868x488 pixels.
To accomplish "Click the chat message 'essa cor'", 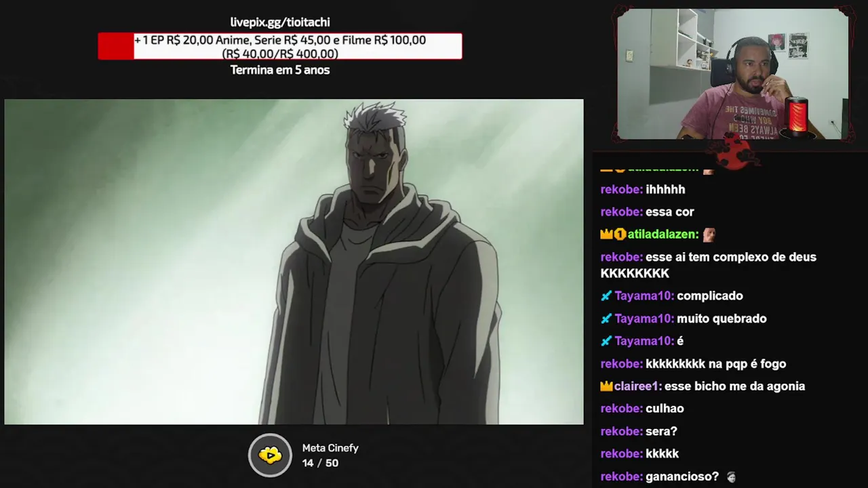I will [670, 212].
